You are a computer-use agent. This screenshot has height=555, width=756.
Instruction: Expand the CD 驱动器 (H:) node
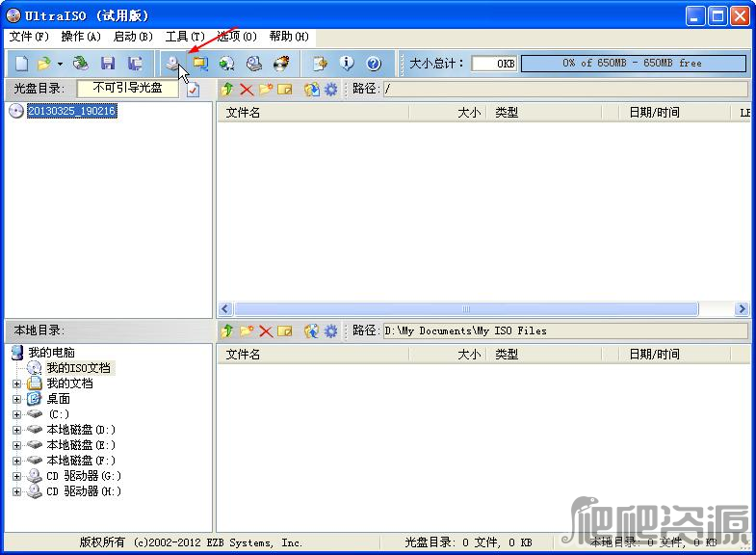[x=17, y=491]
